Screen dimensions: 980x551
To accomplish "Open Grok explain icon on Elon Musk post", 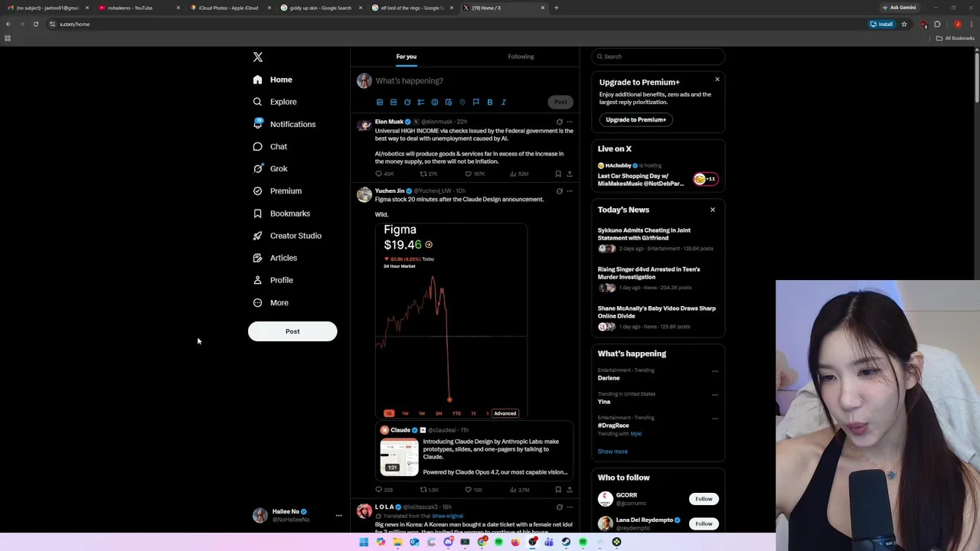I will pyautogui.click(x=559, y=122).
